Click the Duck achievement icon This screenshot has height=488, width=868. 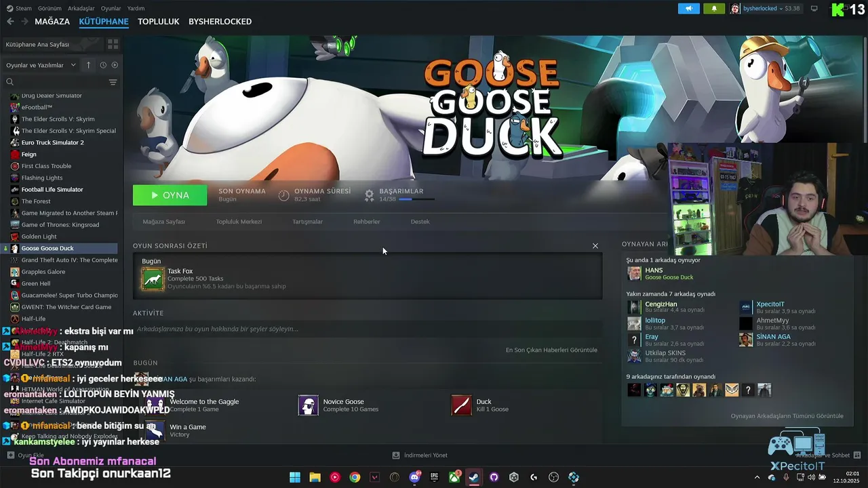[x=462, y=405]
